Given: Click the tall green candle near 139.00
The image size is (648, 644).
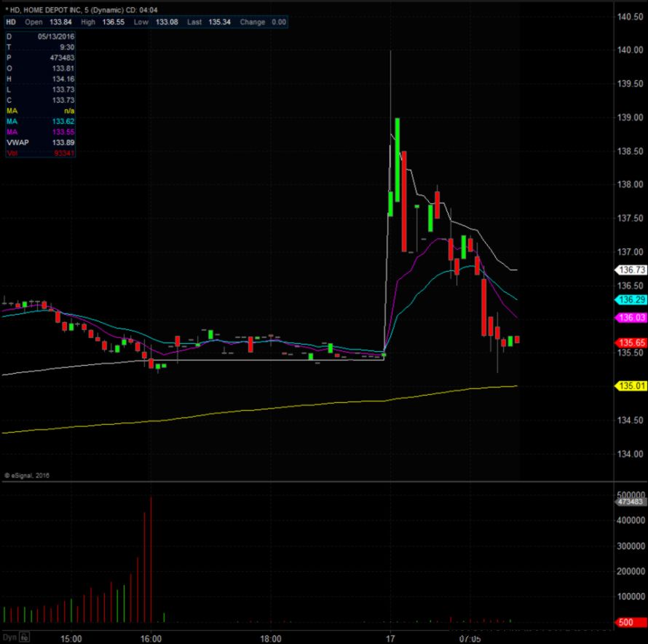Looking at the screenshot, I should tap(397, 160).
